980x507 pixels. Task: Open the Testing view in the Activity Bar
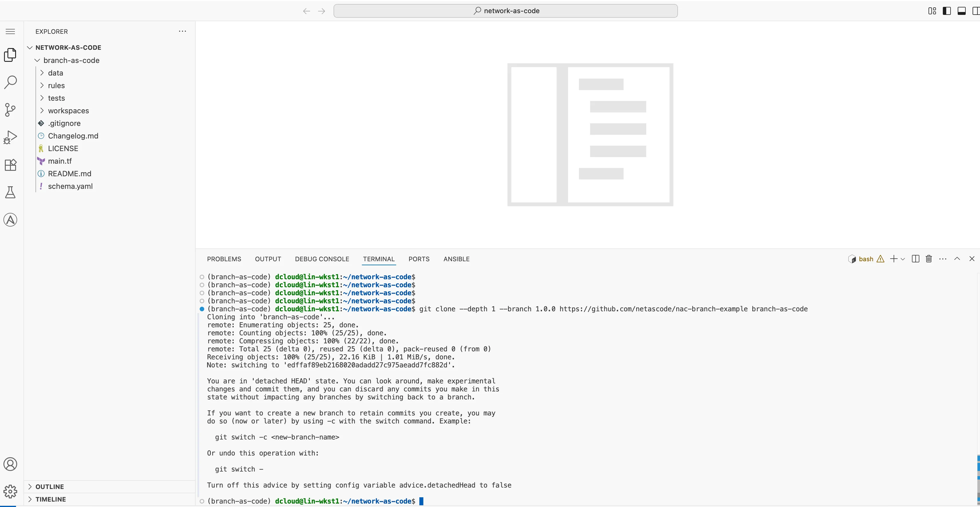[10, 192]
